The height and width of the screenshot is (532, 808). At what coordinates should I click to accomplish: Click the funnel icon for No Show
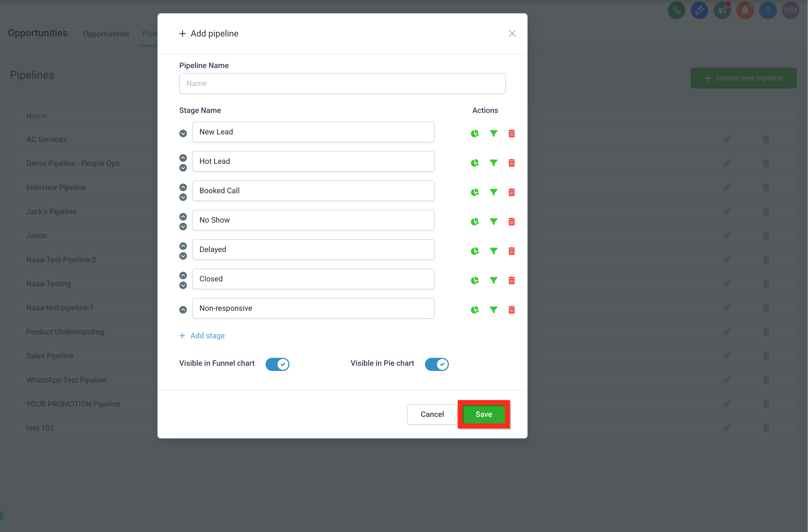493,222
